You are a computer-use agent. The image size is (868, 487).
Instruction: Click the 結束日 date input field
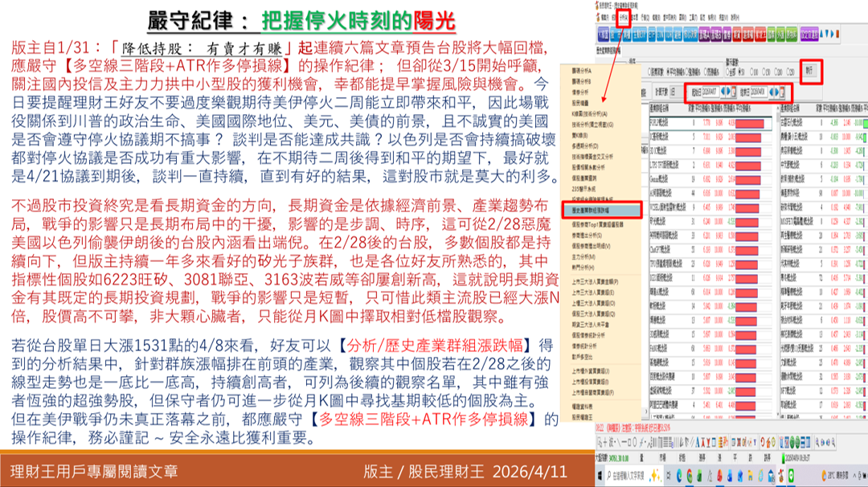point(759,92)
